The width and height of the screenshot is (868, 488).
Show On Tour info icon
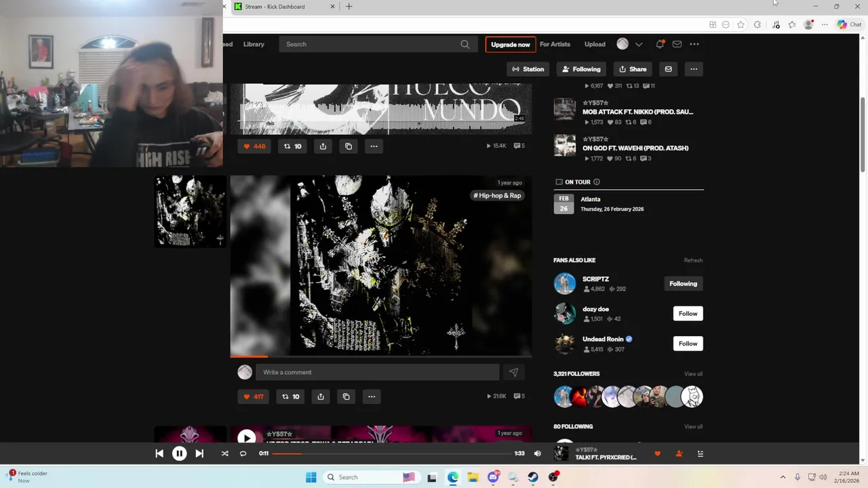(596, 182)
